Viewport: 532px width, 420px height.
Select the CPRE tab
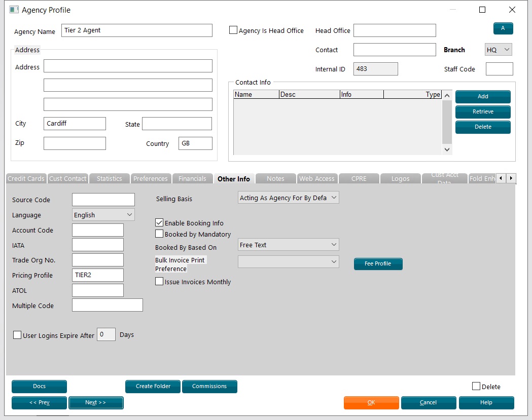click(359, 179)
